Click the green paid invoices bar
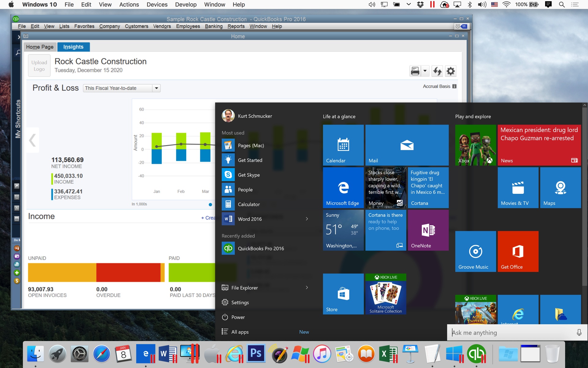 pos(192,272)
